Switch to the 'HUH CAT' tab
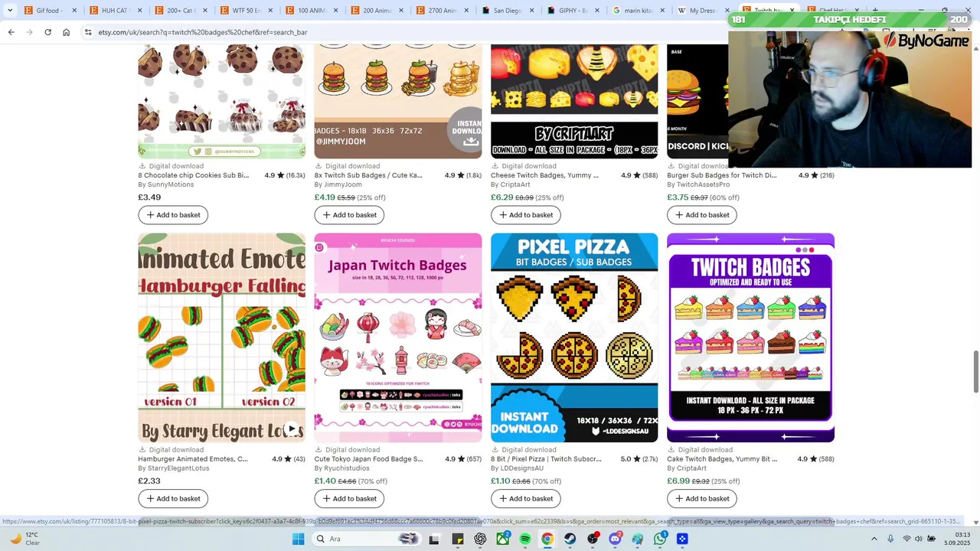980x551 pixels. coord(115,11)
